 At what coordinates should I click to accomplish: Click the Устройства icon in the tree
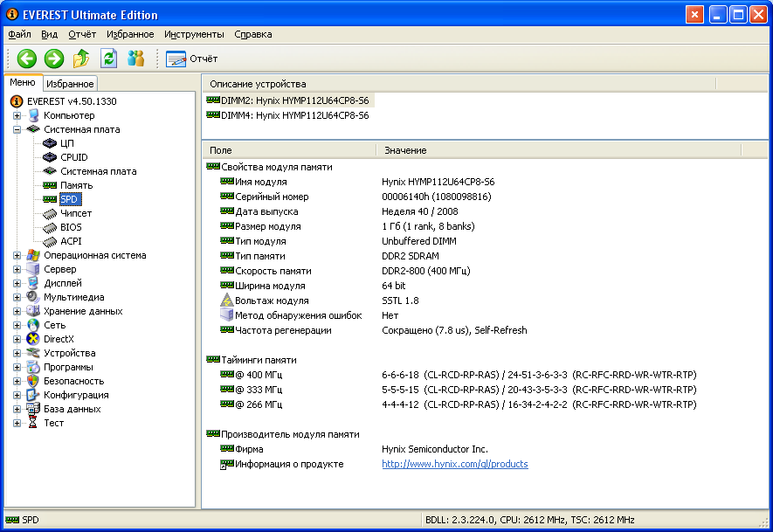click(33, 353)
